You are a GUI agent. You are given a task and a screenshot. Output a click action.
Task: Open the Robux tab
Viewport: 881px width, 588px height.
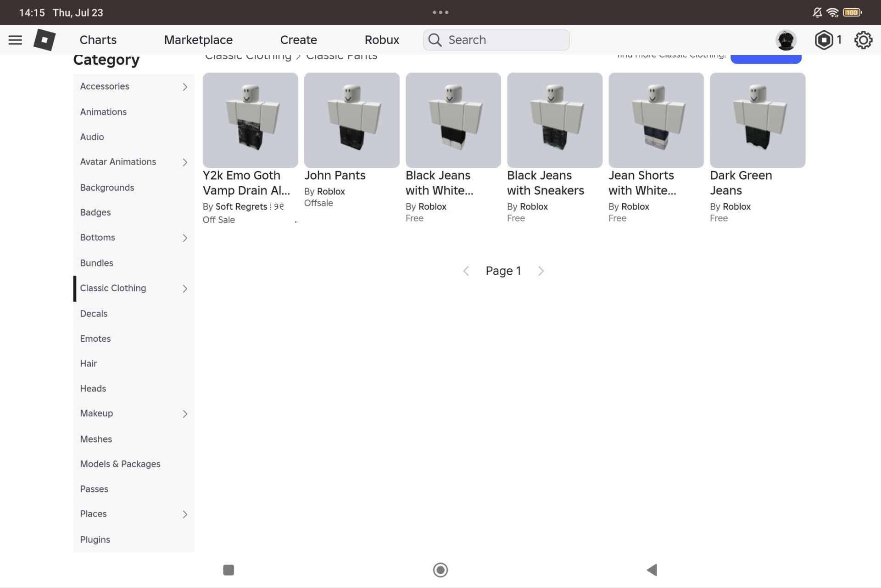[x=382, y=40]
